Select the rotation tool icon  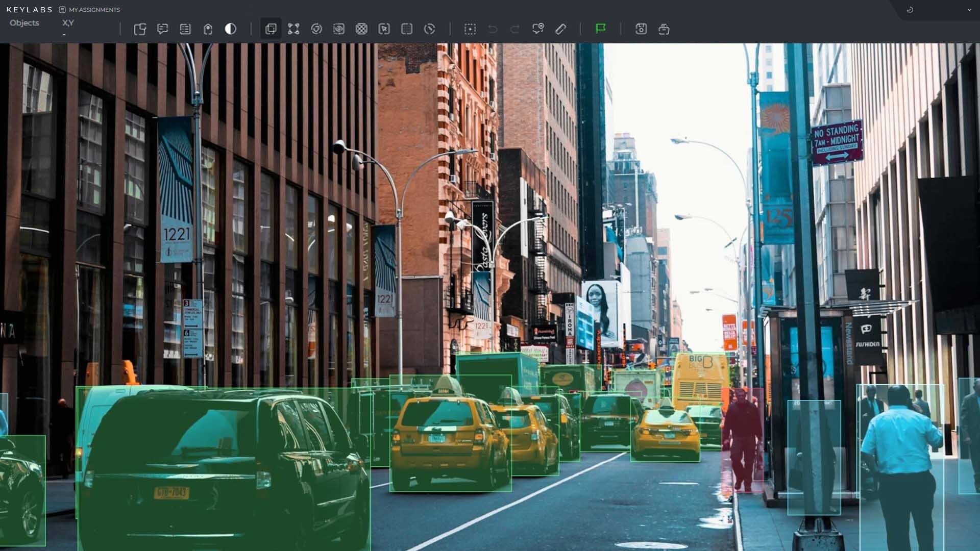(316, 29)
